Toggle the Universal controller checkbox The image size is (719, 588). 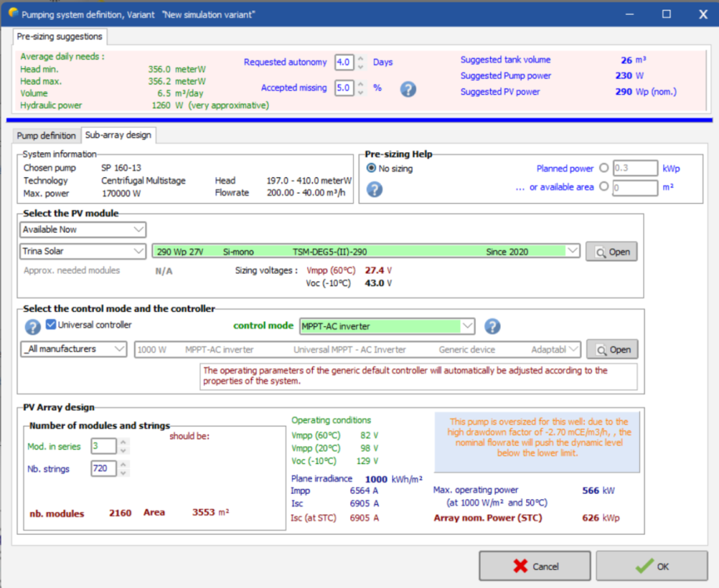[x=51, y=325]
